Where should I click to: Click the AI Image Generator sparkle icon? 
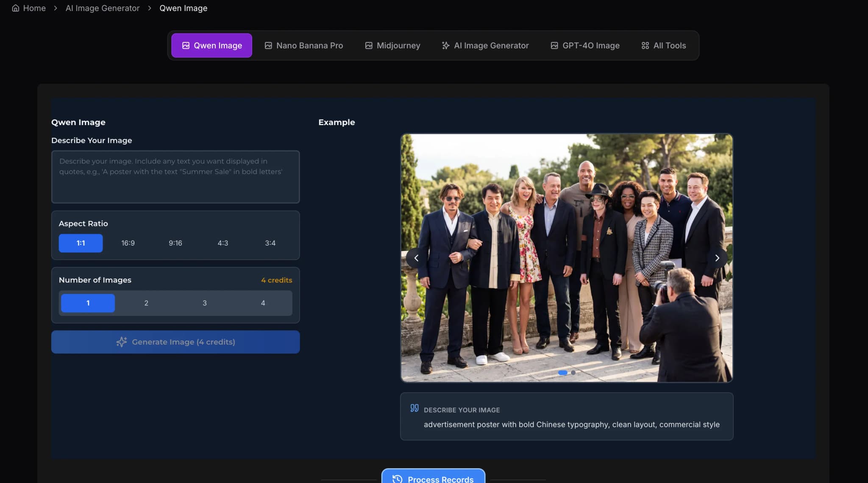pos(445,45)
